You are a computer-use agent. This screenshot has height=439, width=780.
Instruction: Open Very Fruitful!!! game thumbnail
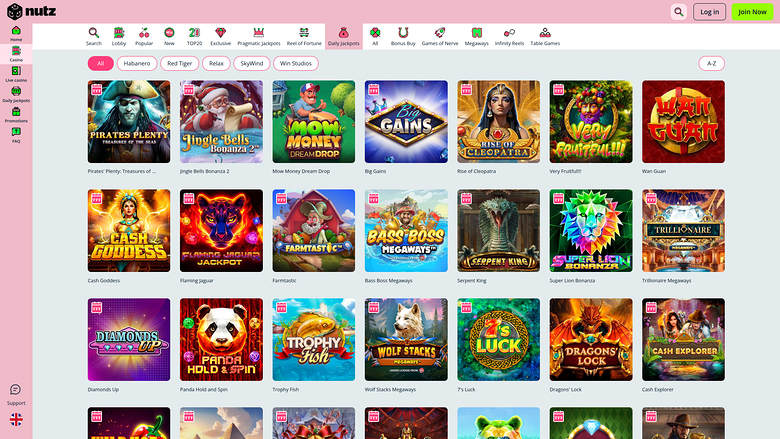591,122
